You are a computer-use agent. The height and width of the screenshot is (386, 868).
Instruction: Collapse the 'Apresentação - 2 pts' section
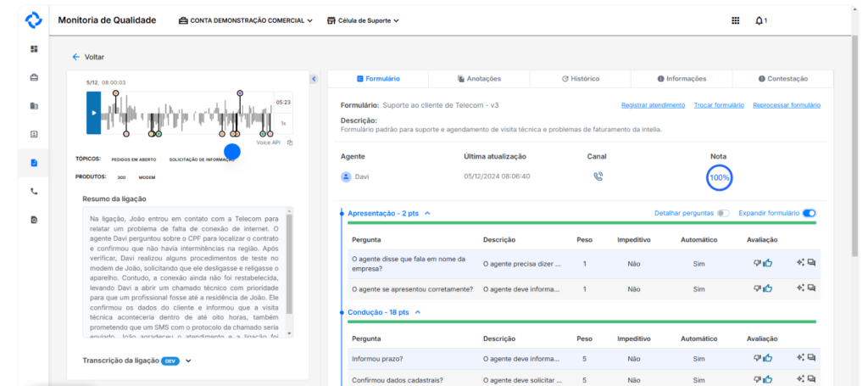[x=427, y=214]
